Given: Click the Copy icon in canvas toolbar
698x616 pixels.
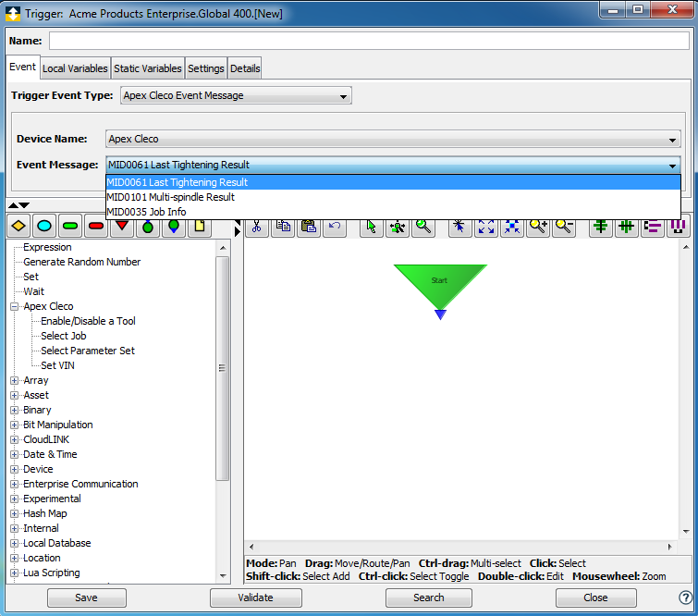Looking at the screenshot, I should point(283,227).
